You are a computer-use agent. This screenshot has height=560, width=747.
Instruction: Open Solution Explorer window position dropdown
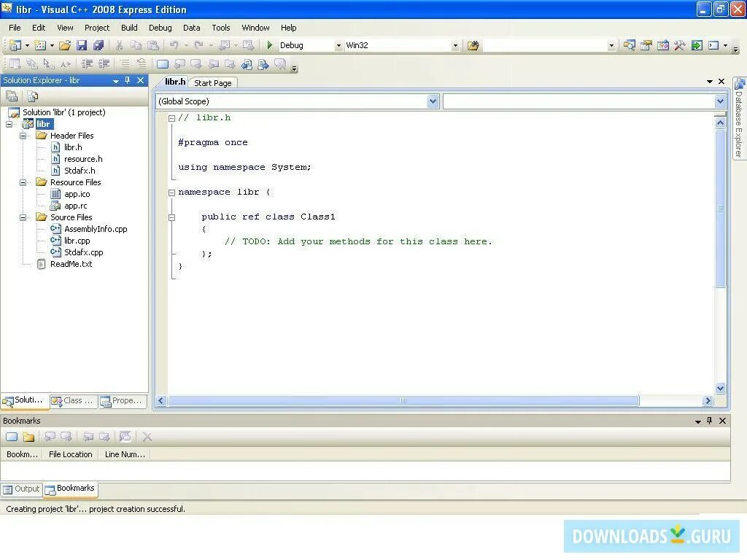tap(116, 80)
